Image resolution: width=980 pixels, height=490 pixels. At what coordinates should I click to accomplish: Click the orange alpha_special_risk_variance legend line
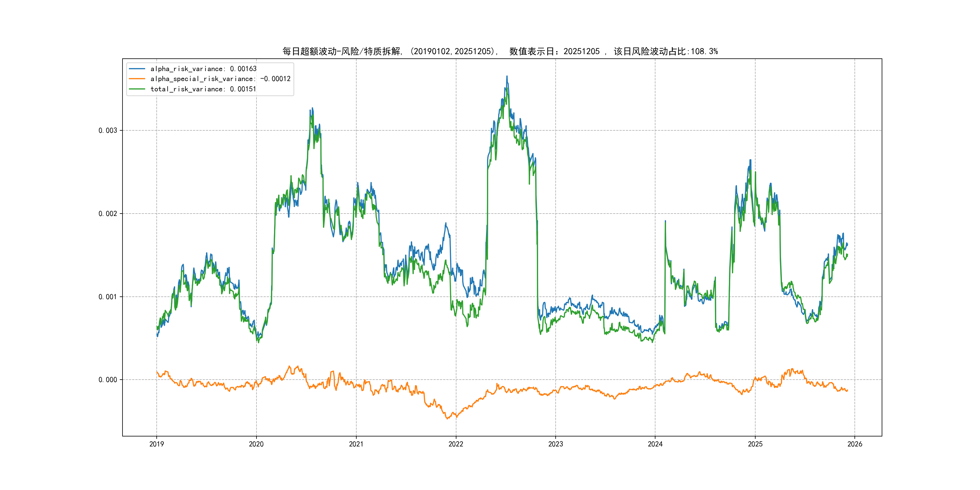137,79
